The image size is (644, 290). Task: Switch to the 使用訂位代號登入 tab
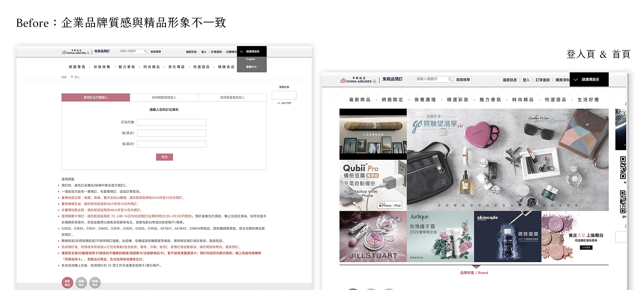pyautogui.click(x=96, y=97)
